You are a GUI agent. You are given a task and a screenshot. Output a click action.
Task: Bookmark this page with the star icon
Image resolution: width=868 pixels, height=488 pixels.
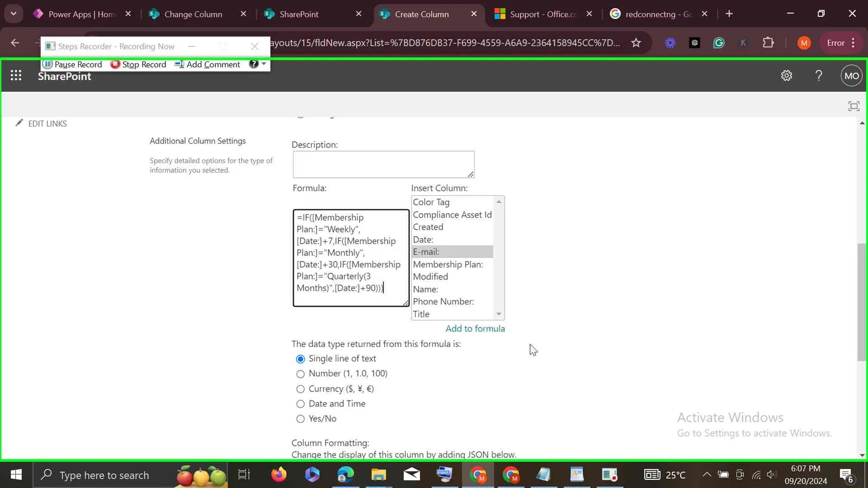[x=636, y=43]
